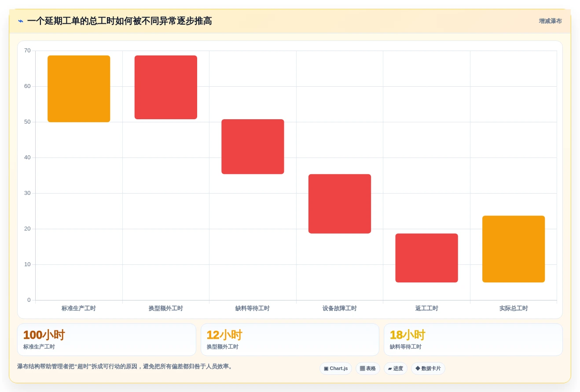Screen dimensions: 580x392
Task: Click the lightning icon beside the card title
Action: point(21,21)
